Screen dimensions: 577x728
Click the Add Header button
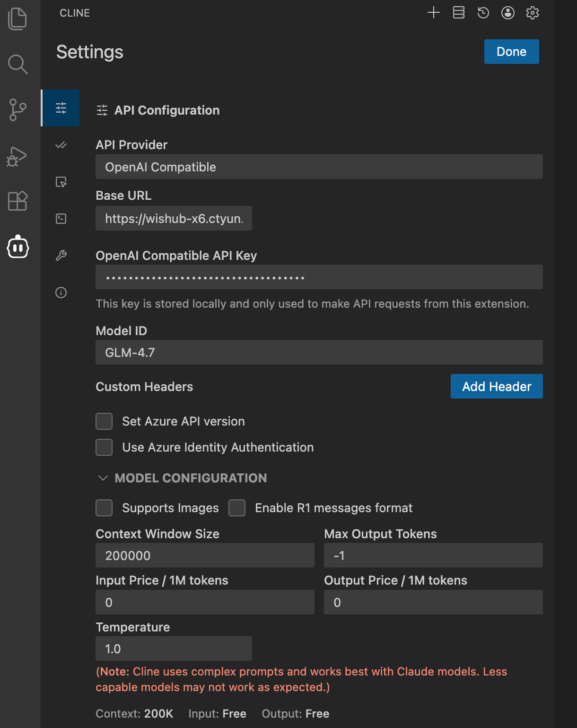(x=496, y=387)
